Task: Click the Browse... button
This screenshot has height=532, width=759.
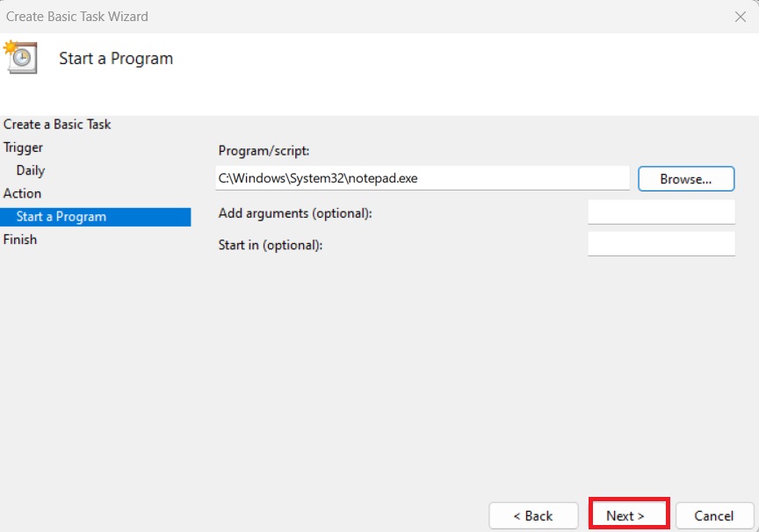Action: [685, 178]
